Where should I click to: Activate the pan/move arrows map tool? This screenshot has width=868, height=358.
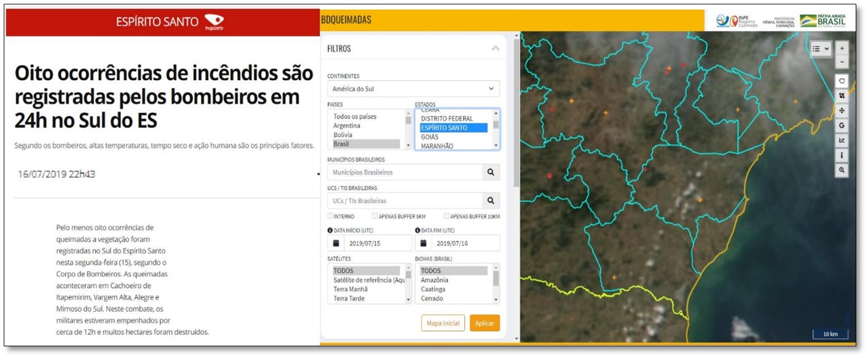[x=842, y=110]
